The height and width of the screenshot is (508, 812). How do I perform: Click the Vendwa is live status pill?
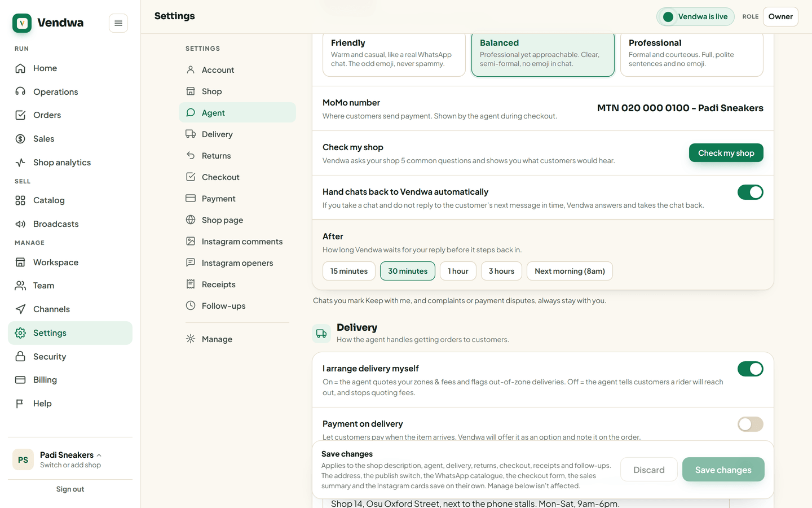(x=695, y=17)
